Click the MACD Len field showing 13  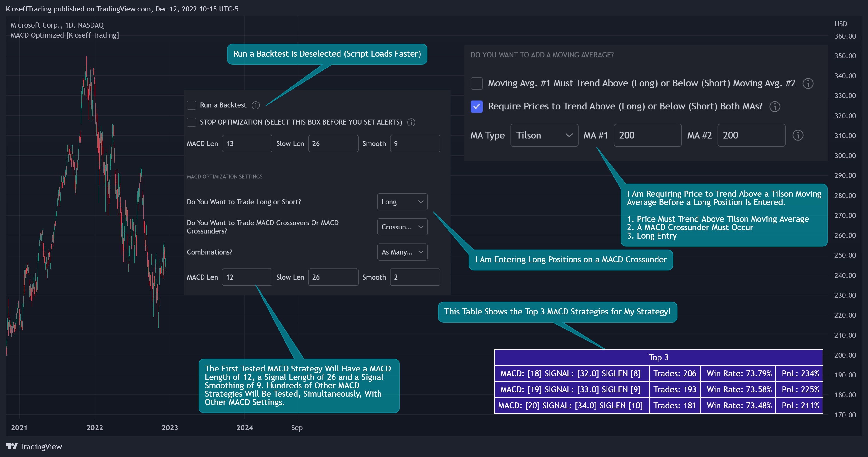click(x=247, y=143)
